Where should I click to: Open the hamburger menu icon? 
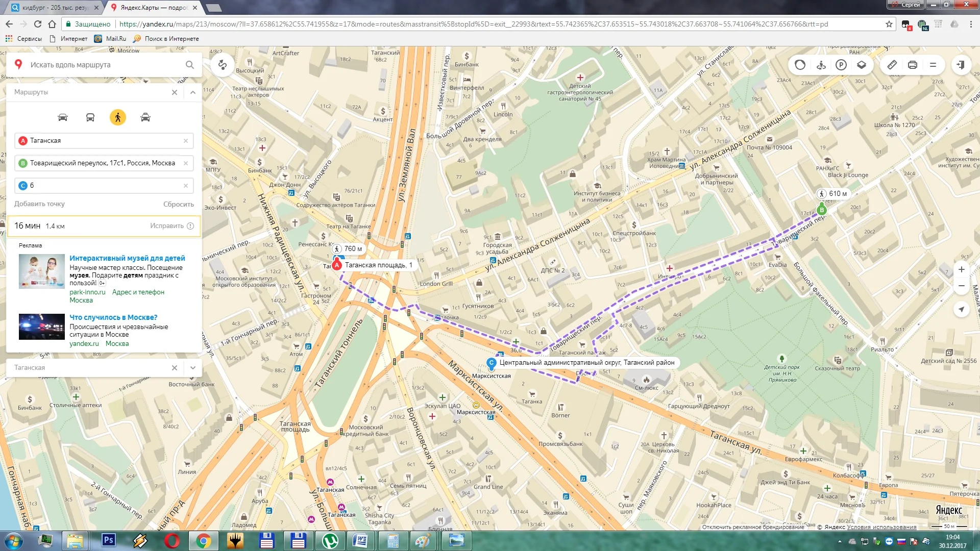(x=933, y=65)
